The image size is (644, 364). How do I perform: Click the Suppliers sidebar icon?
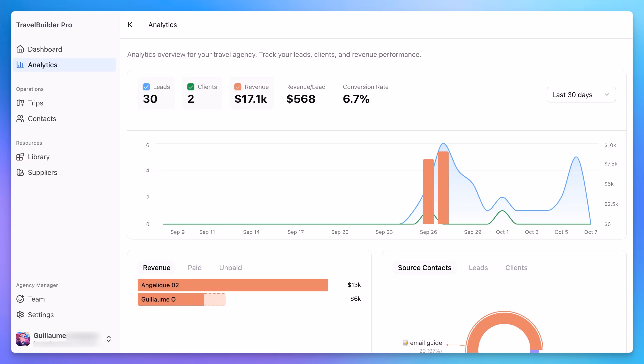click(x=20, y=172)
